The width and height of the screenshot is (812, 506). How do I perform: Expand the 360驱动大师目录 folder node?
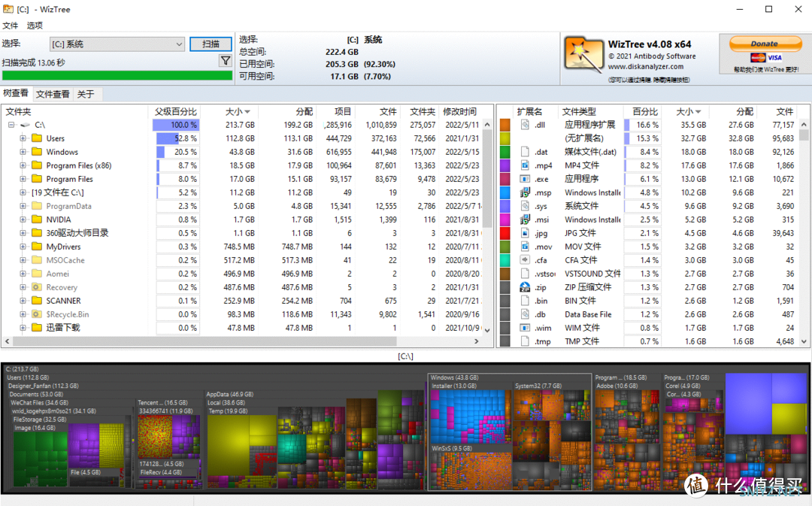coord(23,233)
